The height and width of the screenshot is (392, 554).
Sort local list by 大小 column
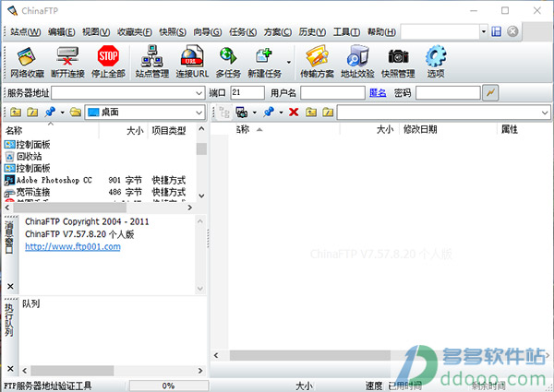[x=124, y=131]
